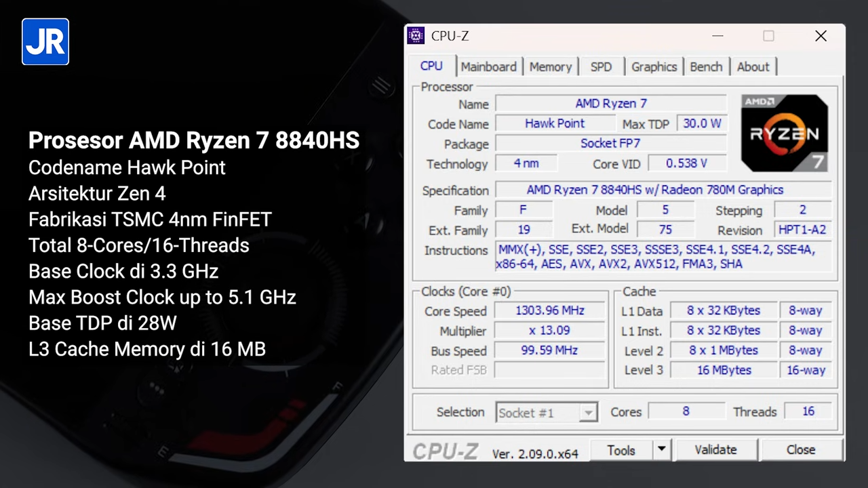The image size is (868, 488).
Task: Click the Validate button
Action: 715,449
